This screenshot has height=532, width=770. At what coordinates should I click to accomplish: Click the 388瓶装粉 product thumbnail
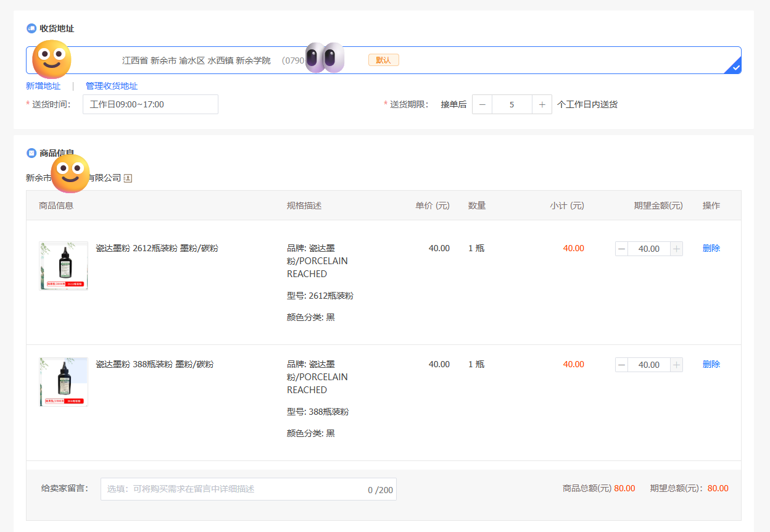(x=64, y=382)
